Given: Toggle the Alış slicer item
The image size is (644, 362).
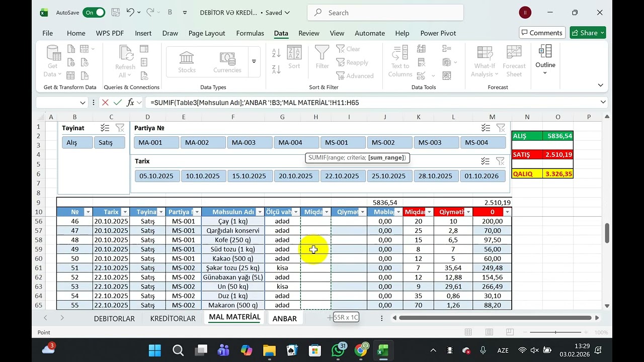Looking at the screenshot, I should coord(77,142).
